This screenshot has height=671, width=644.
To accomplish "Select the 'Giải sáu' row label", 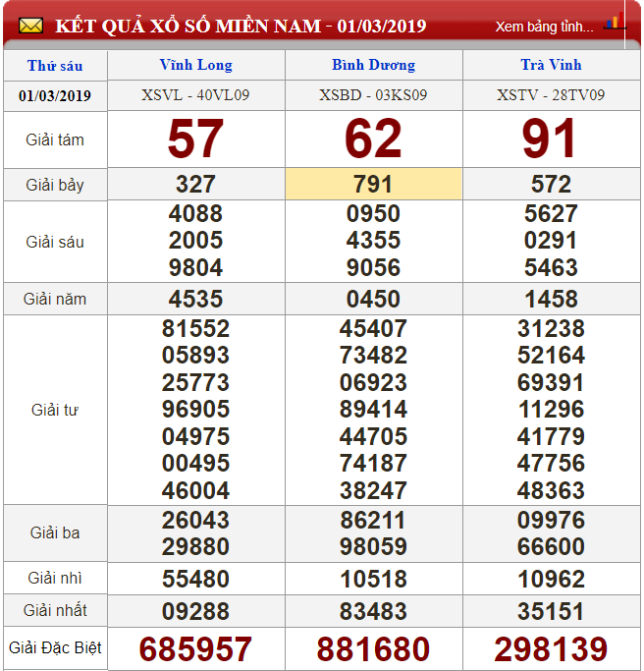I will (55, 243).
